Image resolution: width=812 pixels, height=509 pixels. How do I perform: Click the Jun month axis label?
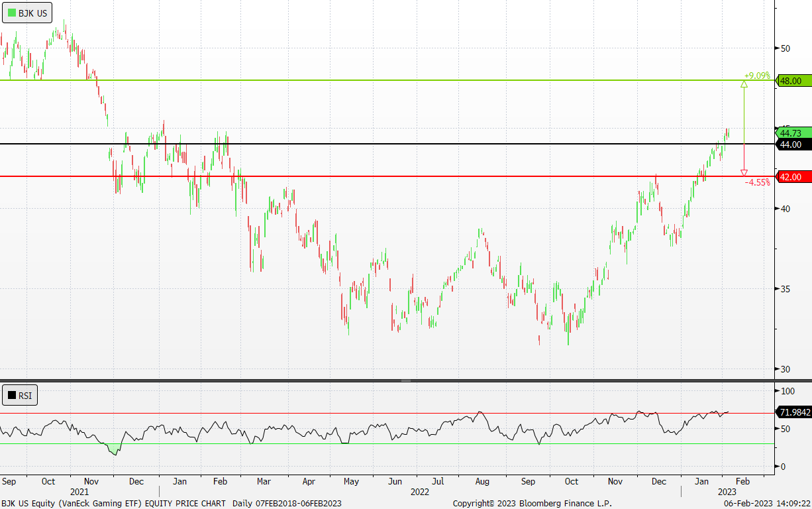pos(395,482)
